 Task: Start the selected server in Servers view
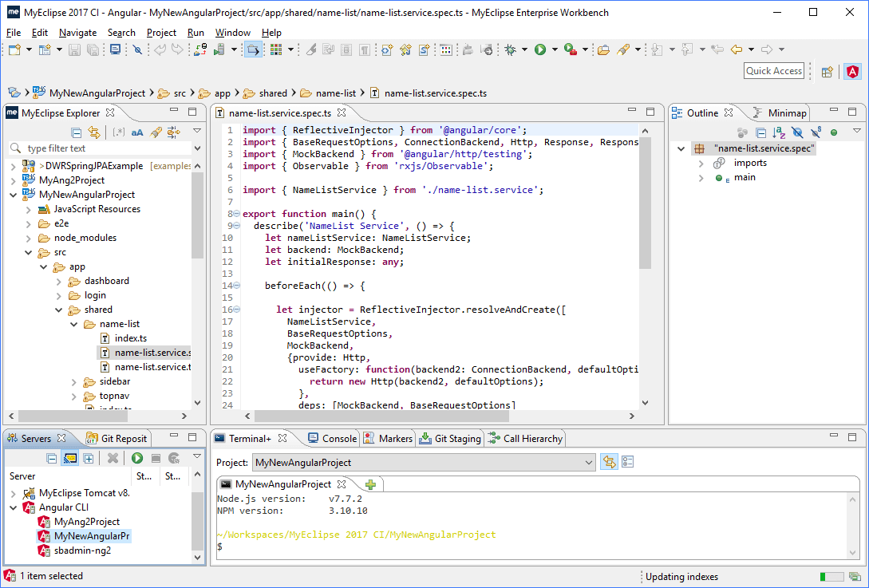coord(137,458)
